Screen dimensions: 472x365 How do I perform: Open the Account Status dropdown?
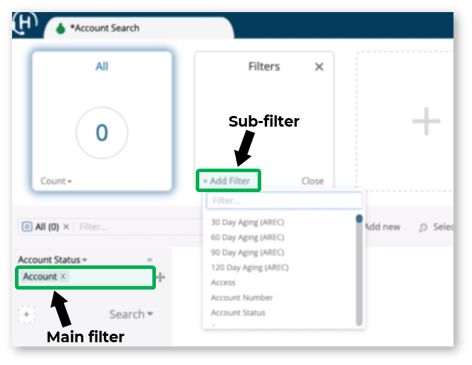52,260
